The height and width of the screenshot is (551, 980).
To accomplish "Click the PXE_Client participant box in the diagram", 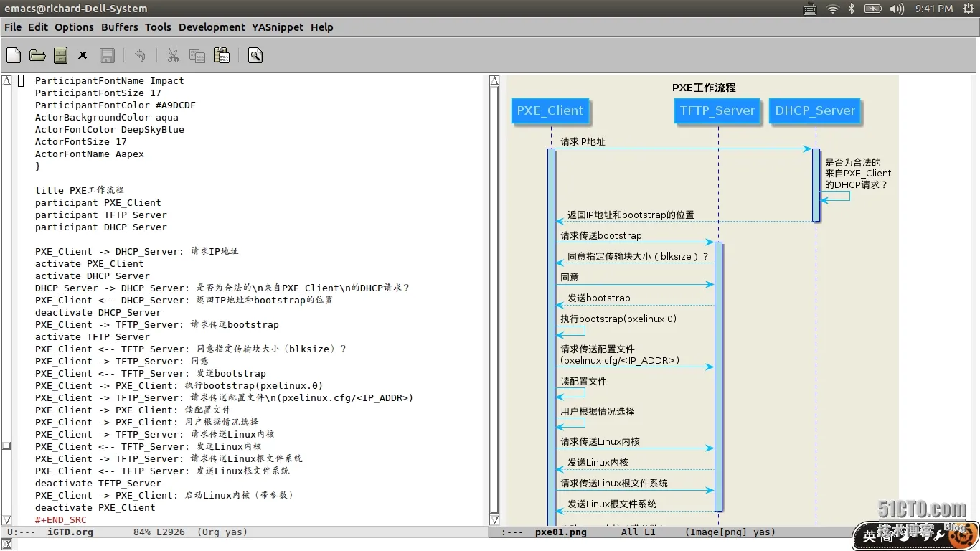I will click(550, 111).
